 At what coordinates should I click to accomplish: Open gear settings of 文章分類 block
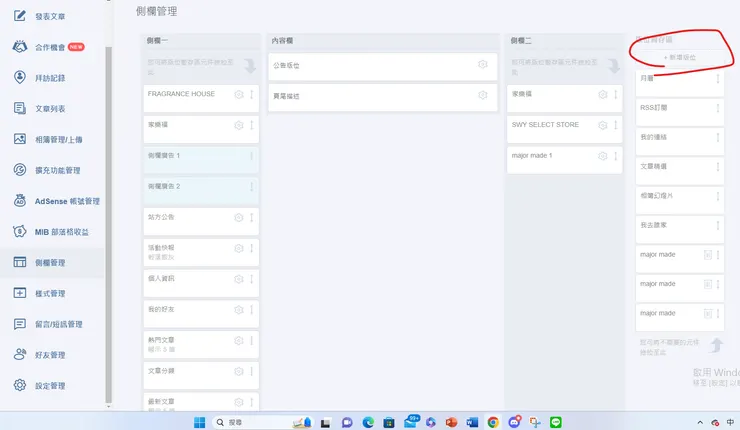239,371
